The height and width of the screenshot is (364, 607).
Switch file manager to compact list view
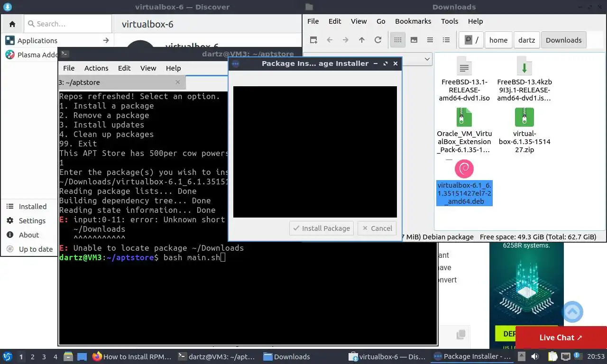click(430, 40)
